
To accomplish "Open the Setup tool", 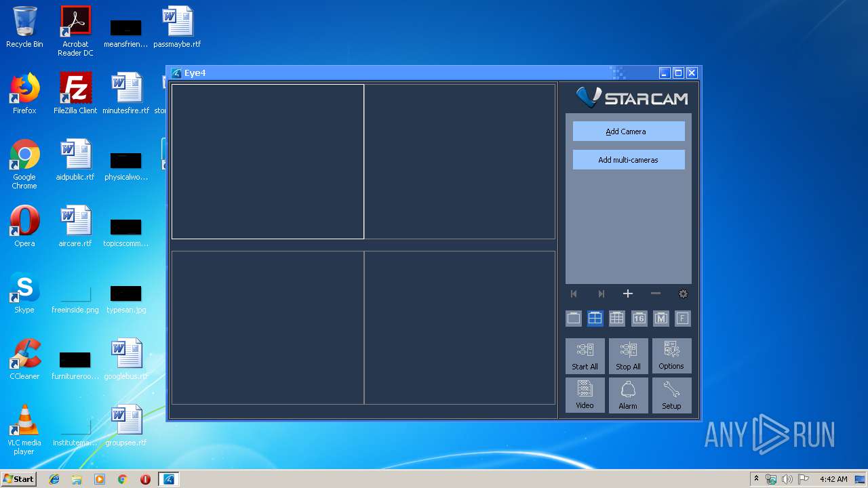I will pyautogui.click(x=671, y=395).
